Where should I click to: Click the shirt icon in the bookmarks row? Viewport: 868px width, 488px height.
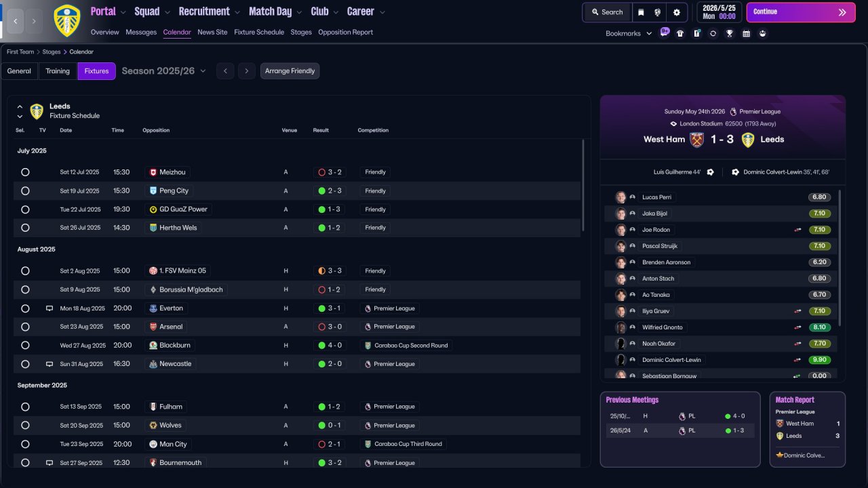[x=680, y=33]
